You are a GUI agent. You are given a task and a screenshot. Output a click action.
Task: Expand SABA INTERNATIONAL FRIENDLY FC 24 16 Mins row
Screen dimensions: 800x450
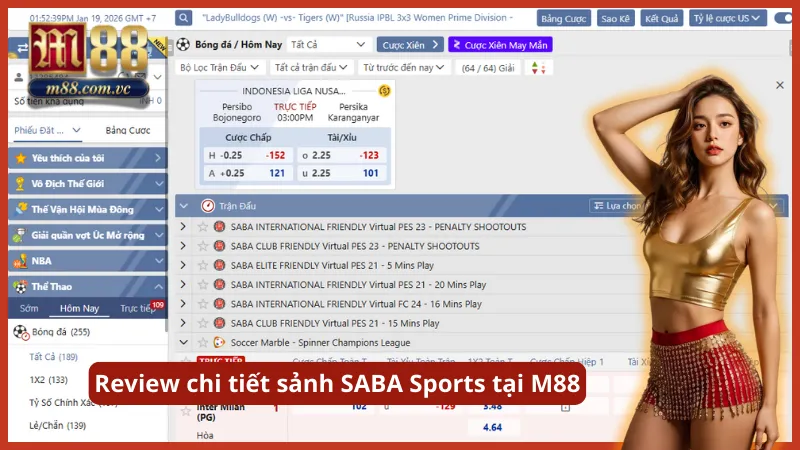click(x=183, y=304)
